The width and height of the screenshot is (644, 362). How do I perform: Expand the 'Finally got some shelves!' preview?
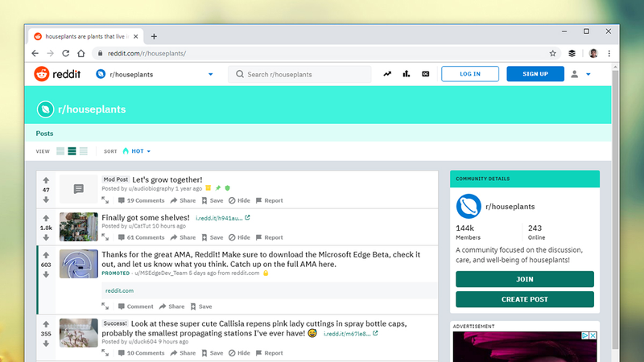point(105,237)
